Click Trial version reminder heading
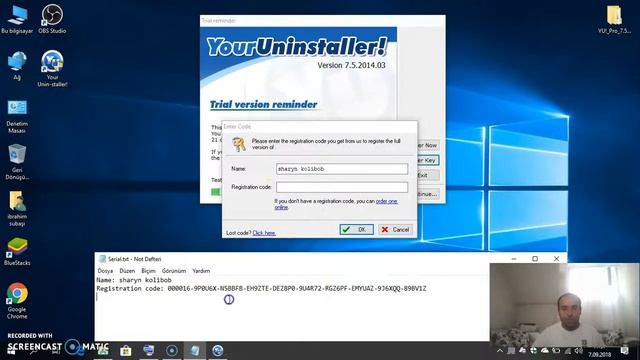640x360 pixels. (x=263, y=104)
